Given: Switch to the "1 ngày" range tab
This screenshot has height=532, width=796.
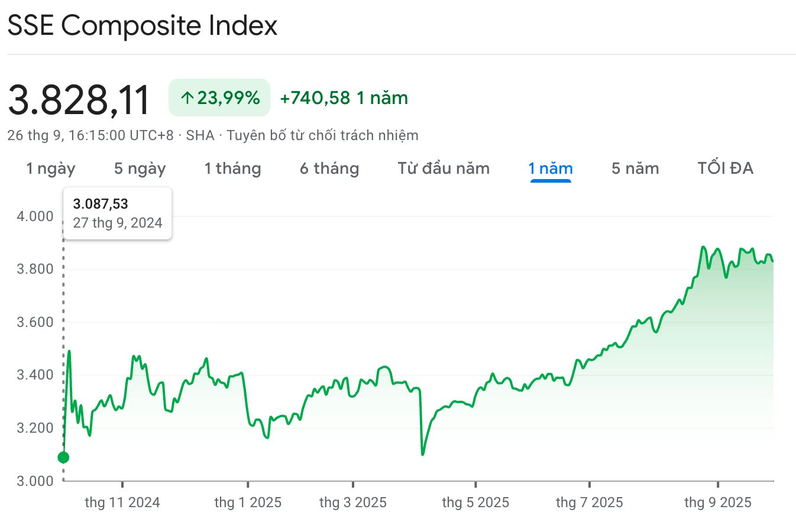Looking at the screenshot, I should click(51, 168).
